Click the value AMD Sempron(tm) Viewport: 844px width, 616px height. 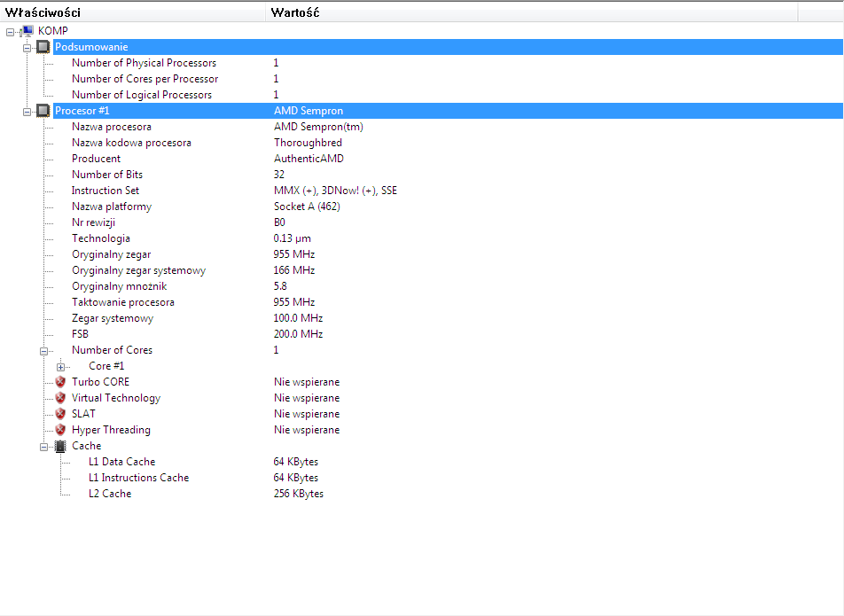coord(318,127)
